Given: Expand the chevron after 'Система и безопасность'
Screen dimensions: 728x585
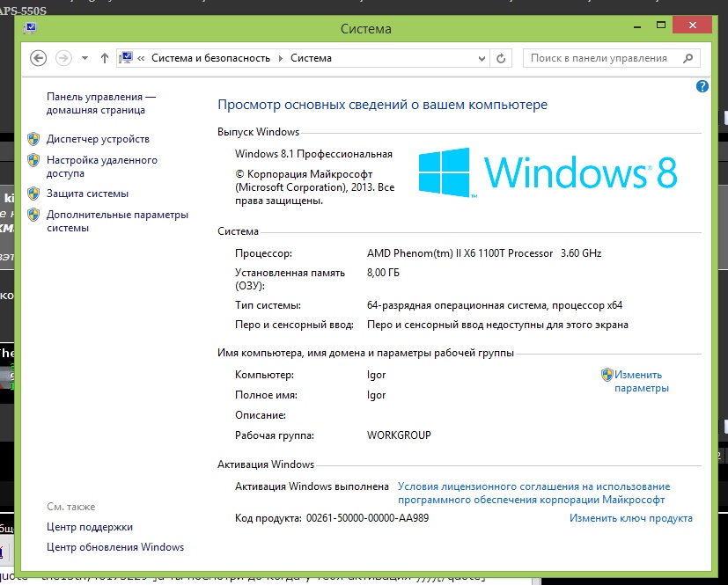Looking at the screenshot, I should (281, 58).
